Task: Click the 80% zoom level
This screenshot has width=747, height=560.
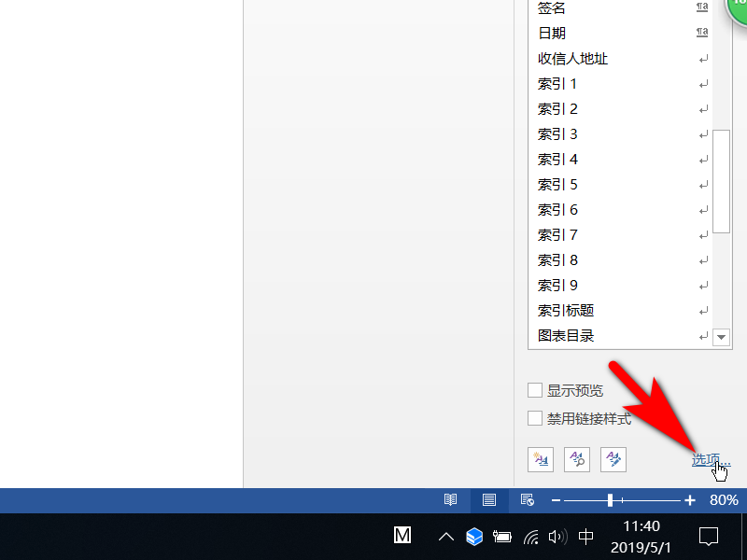Action: pos(724,500)
